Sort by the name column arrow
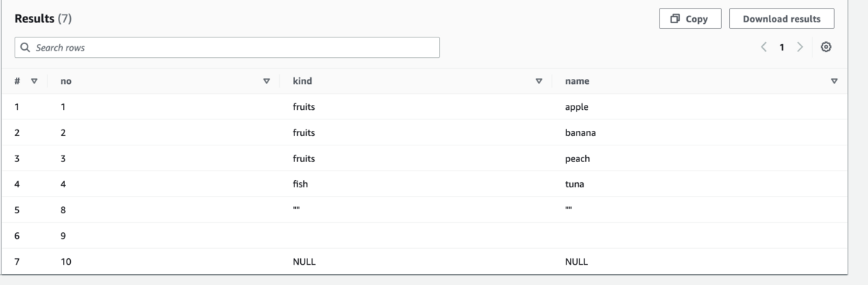Viewport: 868px width, 285px height. pyautogui.click(x=834, y=82)
